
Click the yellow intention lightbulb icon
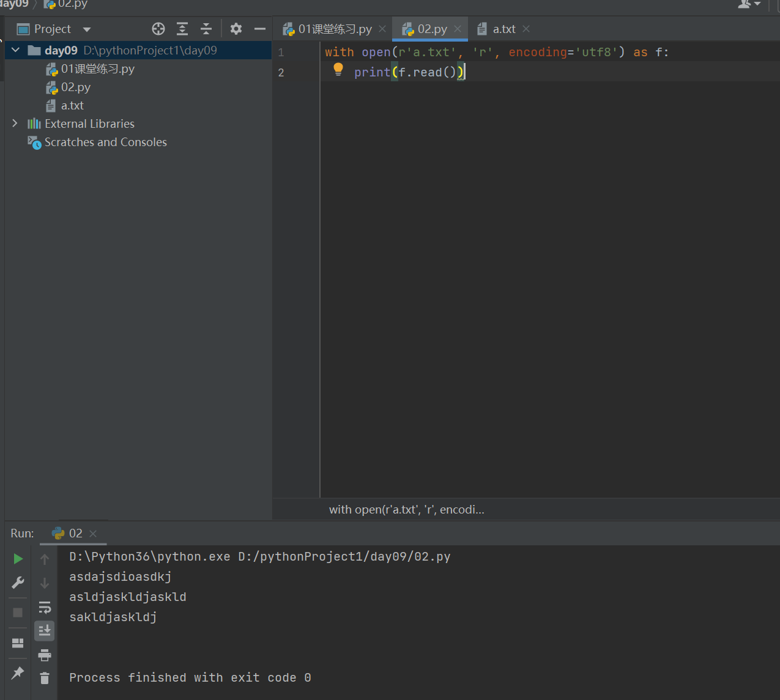pos(338,70)
